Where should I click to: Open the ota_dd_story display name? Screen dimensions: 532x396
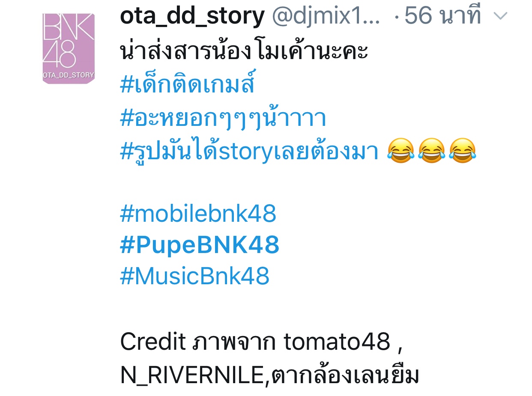(x=192, y=17)
